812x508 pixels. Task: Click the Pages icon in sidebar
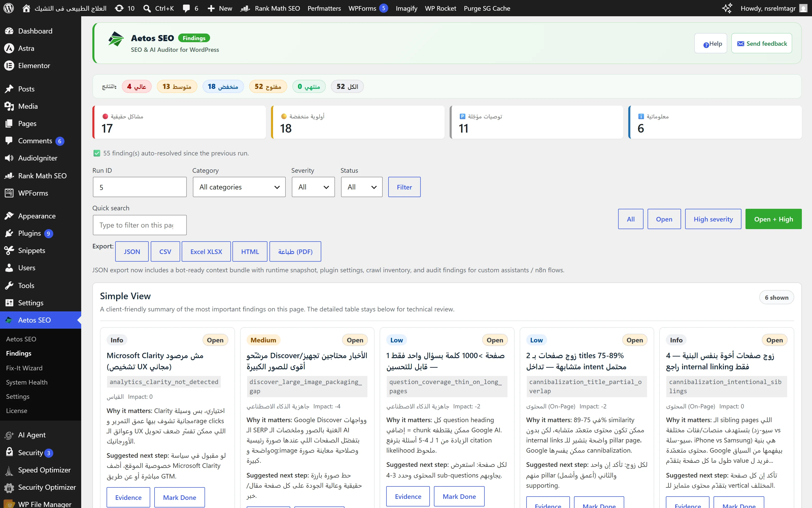coord(9,123)
